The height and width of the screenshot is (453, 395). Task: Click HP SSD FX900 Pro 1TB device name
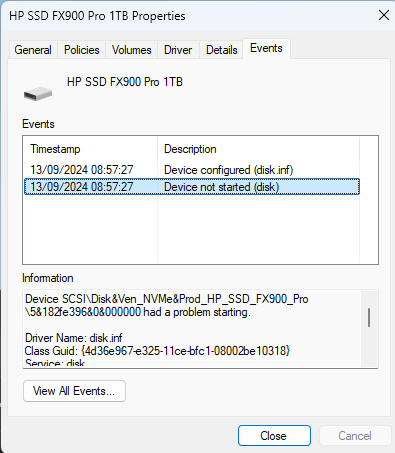125,82
